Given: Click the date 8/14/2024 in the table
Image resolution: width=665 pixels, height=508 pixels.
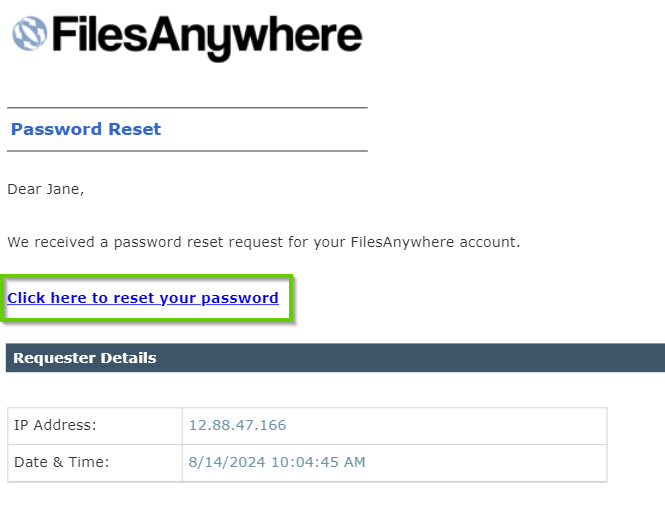Looking at the screenshot, I should click(x=227, y=462).
